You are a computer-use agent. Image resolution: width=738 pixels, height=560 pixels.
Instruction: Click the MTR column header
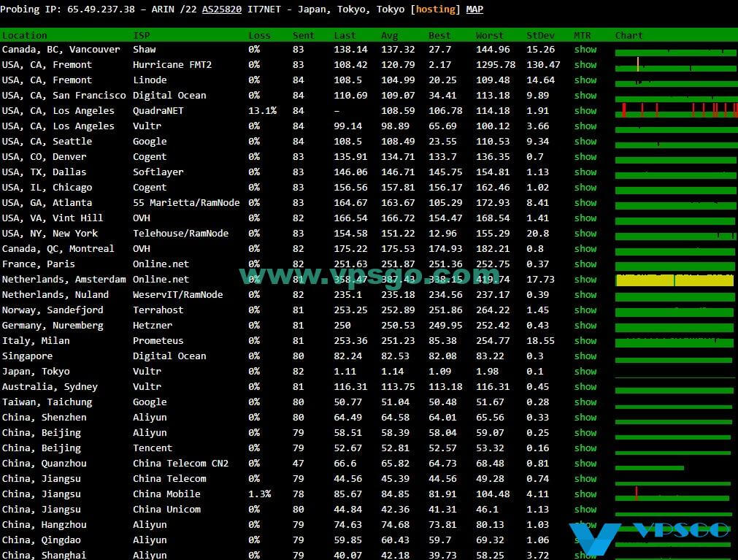coord(583,35)
